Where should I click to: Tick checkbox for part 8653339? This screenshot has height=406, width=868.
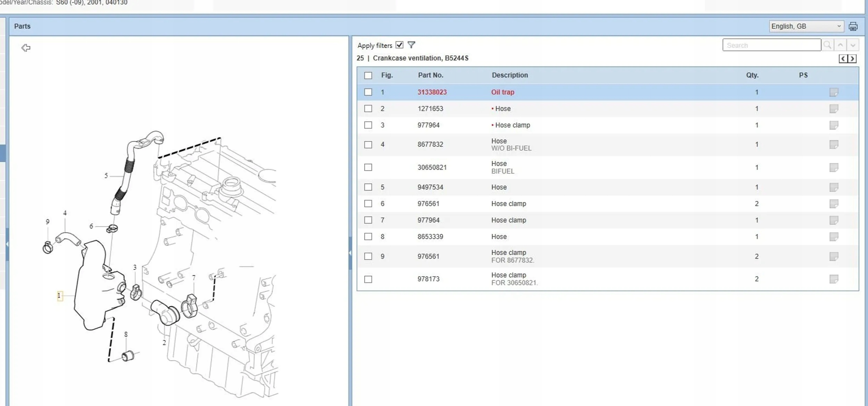click(368, 237)
